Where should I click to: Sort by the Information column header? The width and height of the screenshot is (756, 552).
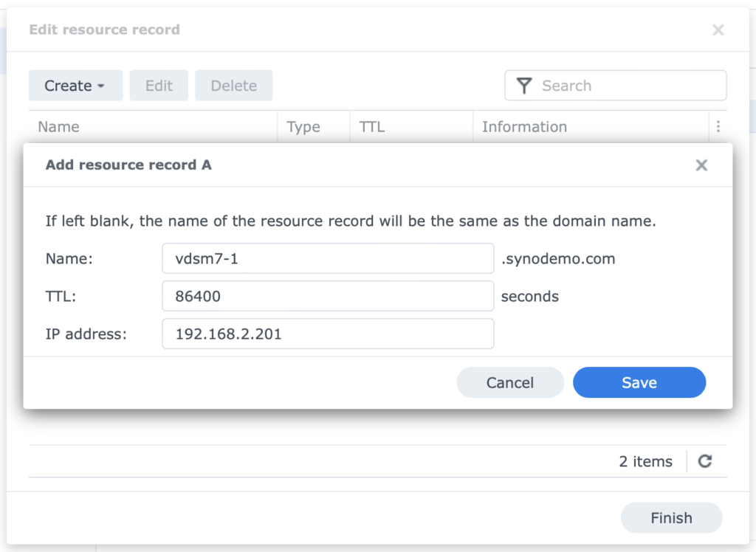(591, 126)
